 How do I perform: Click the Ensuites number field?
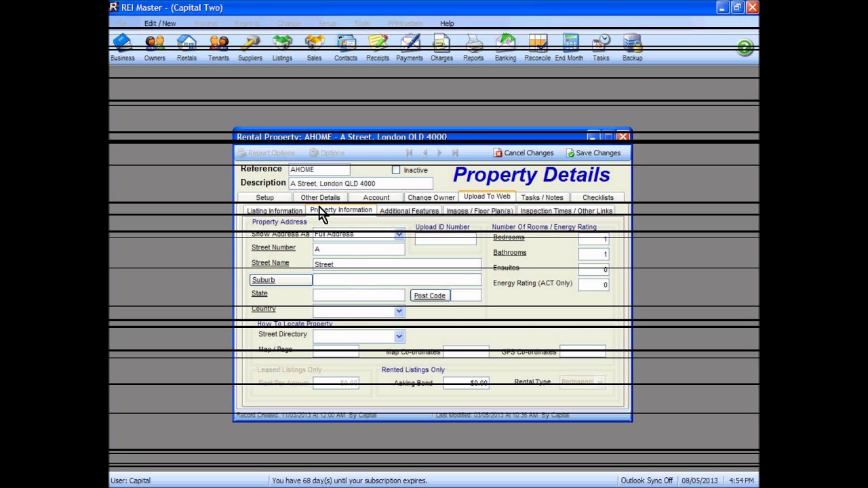click(x=593, y=270)
